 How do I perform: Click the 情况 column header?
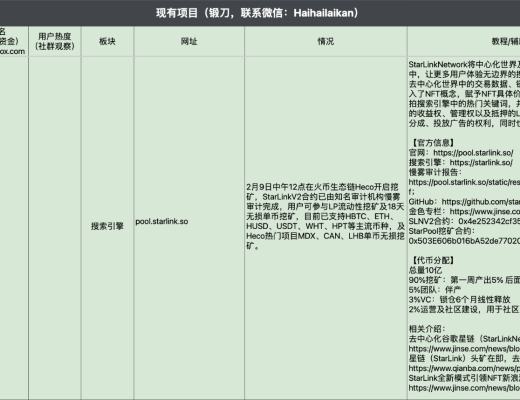point(326,41)
